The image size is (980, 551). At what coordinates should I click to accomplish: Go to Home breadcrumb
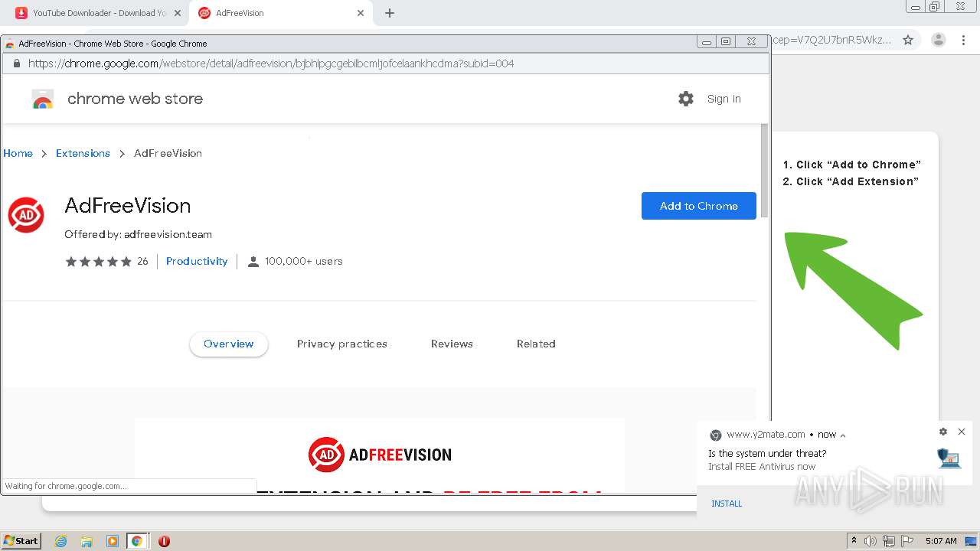click(18, 153)
